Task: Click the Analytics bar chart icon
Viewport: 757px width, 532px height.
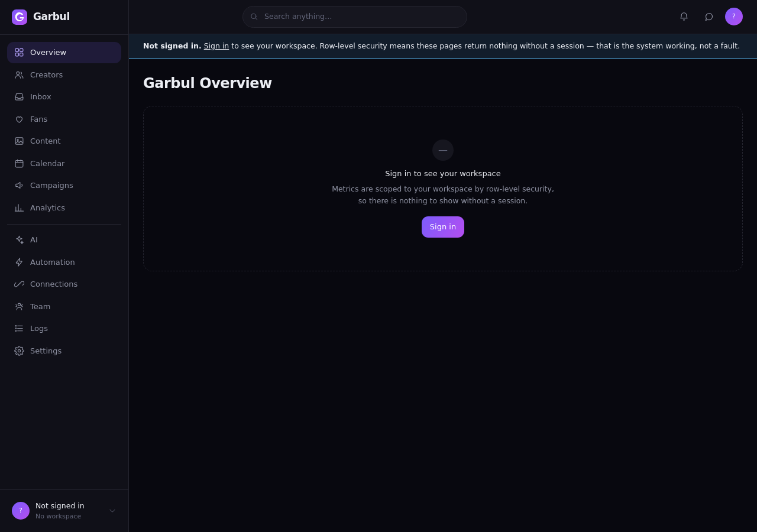Action: (x=19, y=208)
